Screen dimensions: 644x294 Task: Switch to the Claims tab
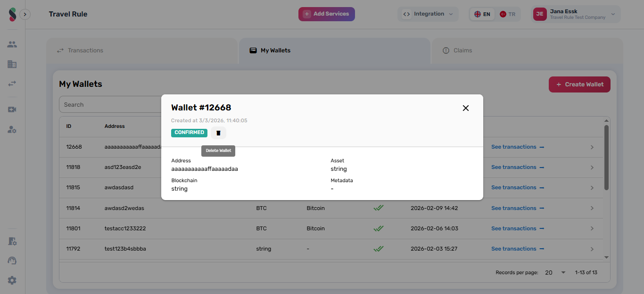coord(527,50)
